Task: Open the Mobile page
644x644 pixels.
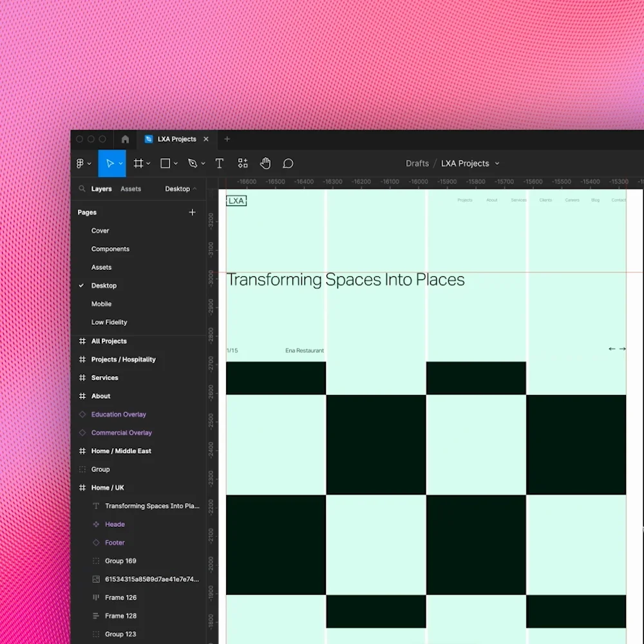Action: tap(102, 304)
